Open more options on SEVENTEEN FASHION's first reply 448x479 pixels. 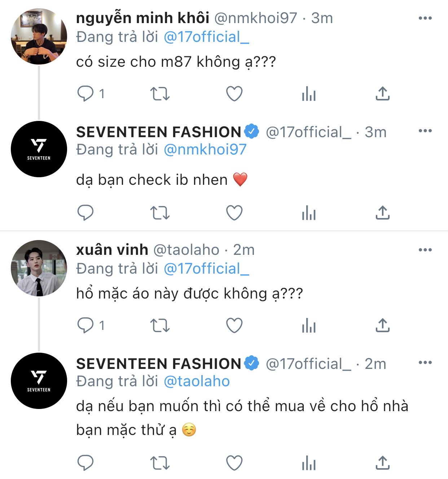(x=425, y=131)
